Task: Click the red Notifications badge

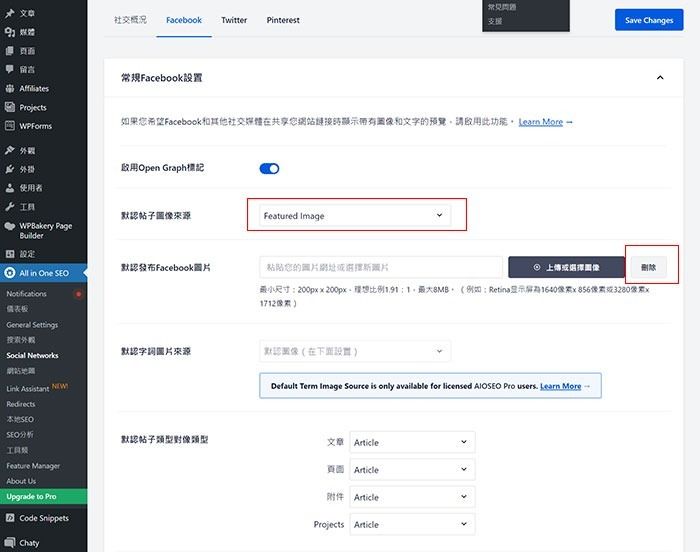Action: click(79, 294)
